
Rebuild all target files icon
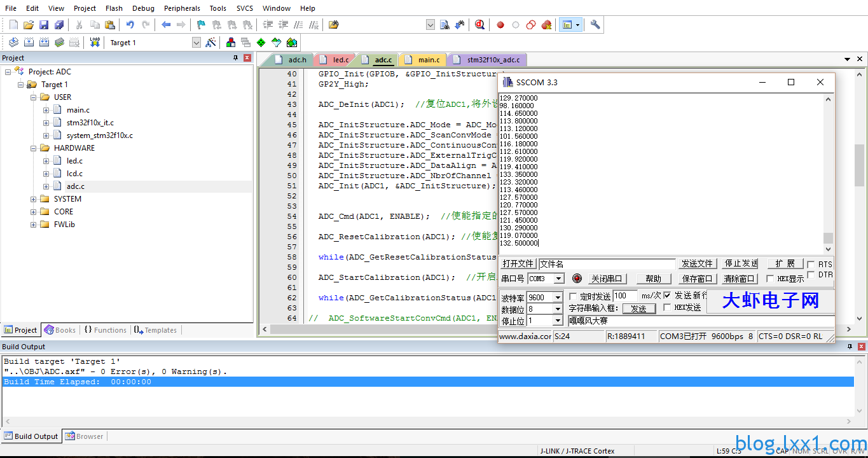click(44, 43)
